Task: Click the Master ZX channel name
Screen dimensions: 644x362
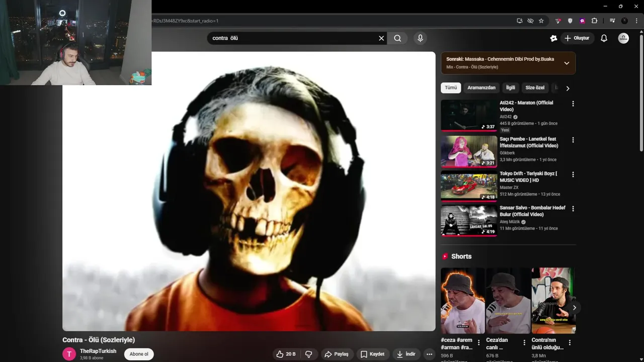Action: (509, 188)
